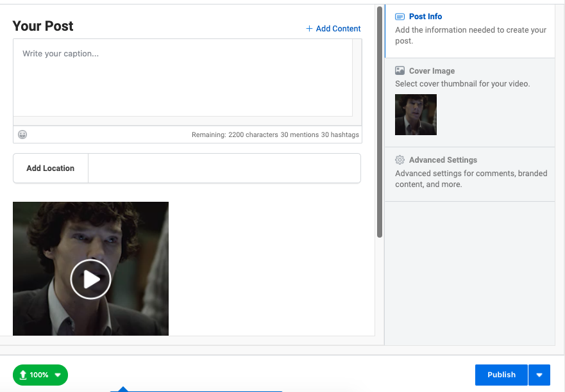Publish the post

pyautogui.click(x=502, y=375)
